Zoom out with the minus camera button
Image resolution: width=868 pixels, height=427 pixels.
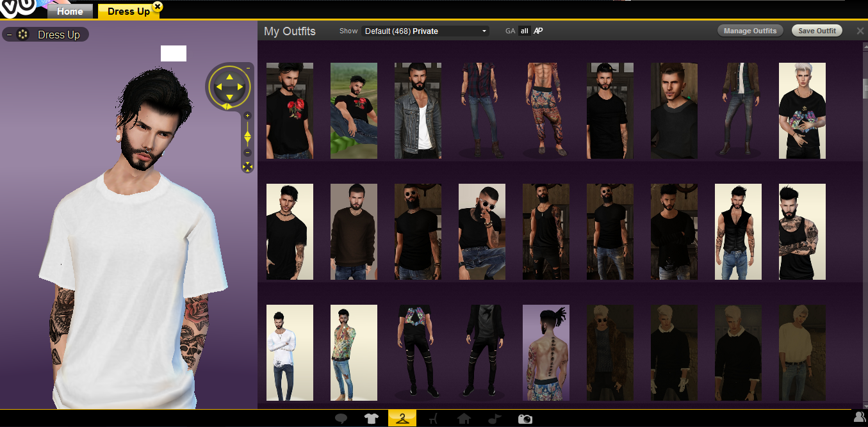point(248,152)
